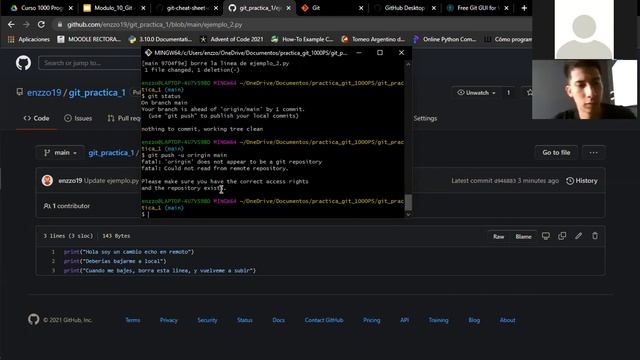Click the address bar URL
Viewport: 640px width, 360px height.
click(x=155, y=24)
